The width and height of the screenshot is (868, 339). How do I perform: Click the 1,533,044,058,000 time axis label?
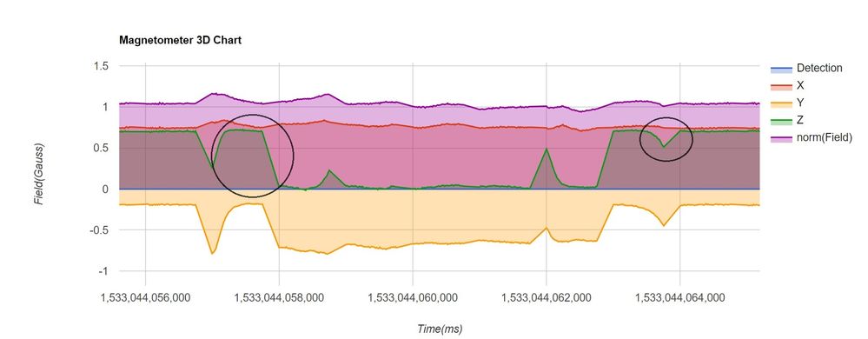click(279, 298)
